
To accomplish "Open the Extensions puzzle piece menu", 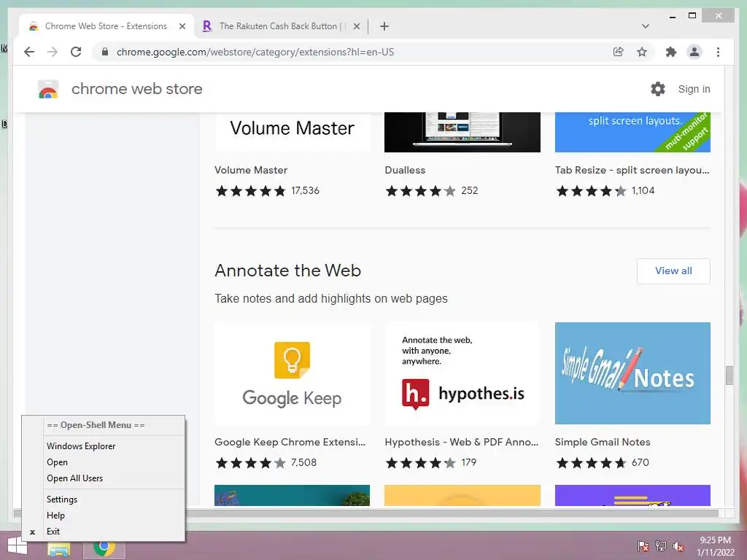I will pyautogui.click(x=671, y=52).
